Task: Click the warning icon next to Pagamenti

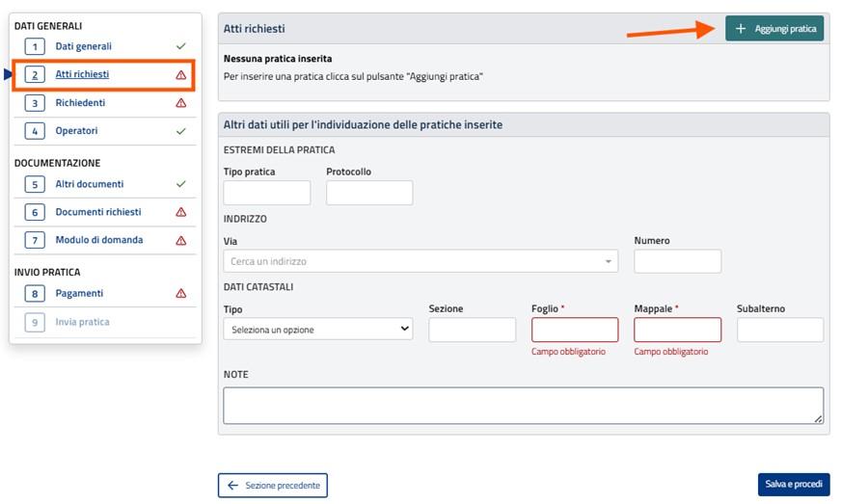Action: tap(180, 294)
